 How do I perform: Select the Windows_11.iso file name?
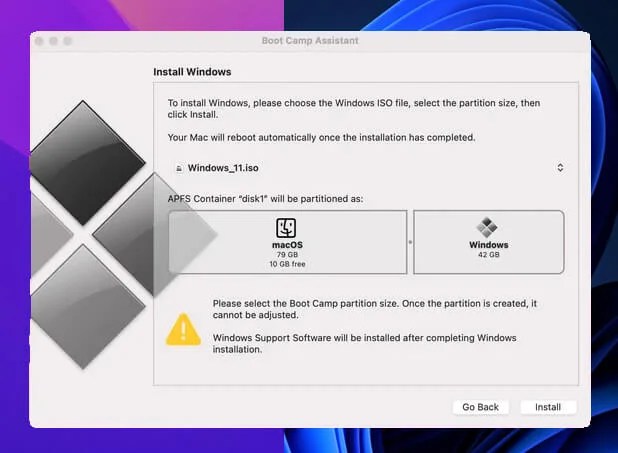(223, 168)
